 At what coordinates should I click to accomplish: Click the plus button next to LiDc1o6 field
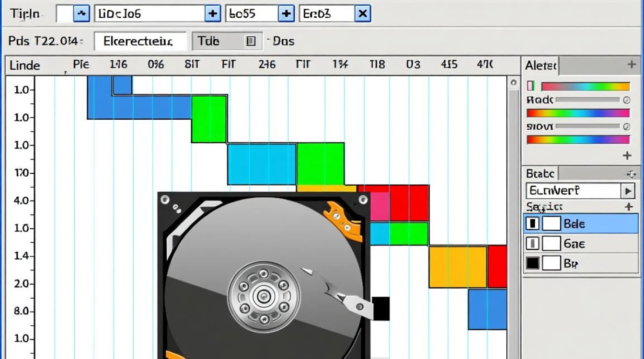point(212,14)
